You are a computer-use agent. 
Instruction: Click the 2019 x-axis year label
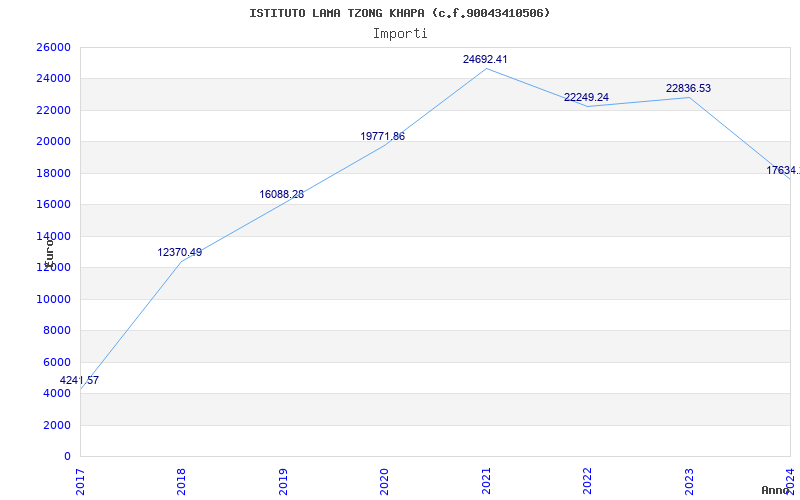point(283,481)
